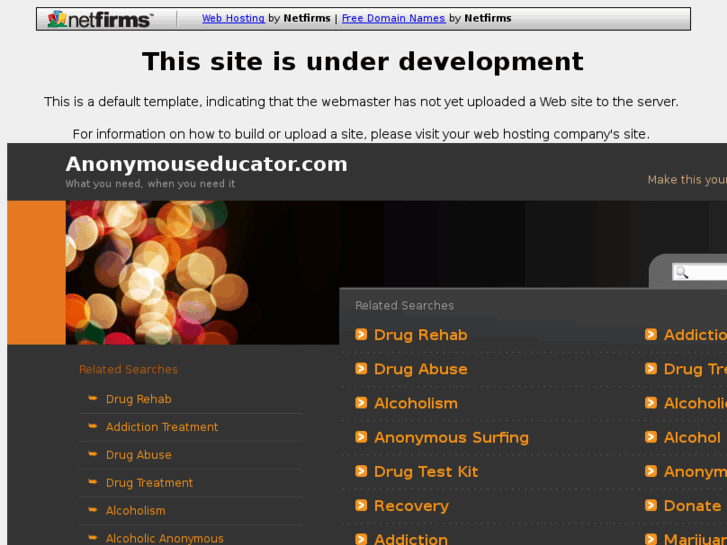Open the Anonymous Surfing link
The image size is (727, 545).
(x=451, y=438)
